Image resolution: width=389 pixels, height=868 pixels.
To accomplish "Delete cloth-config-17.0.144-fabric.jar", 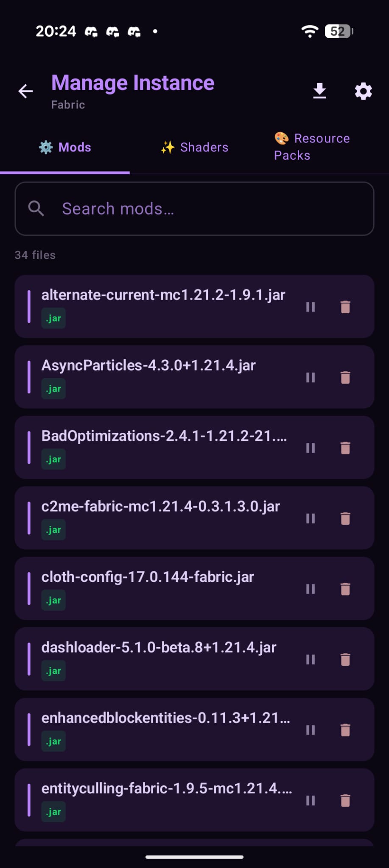I will click(345, 589).
